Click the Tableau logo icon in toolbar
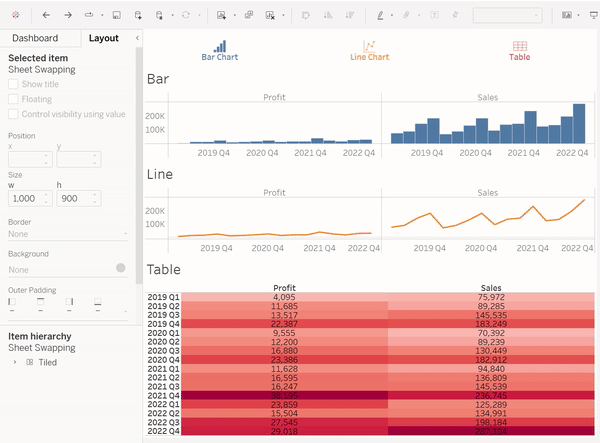The image size is (600, 443). pos(16,16)
